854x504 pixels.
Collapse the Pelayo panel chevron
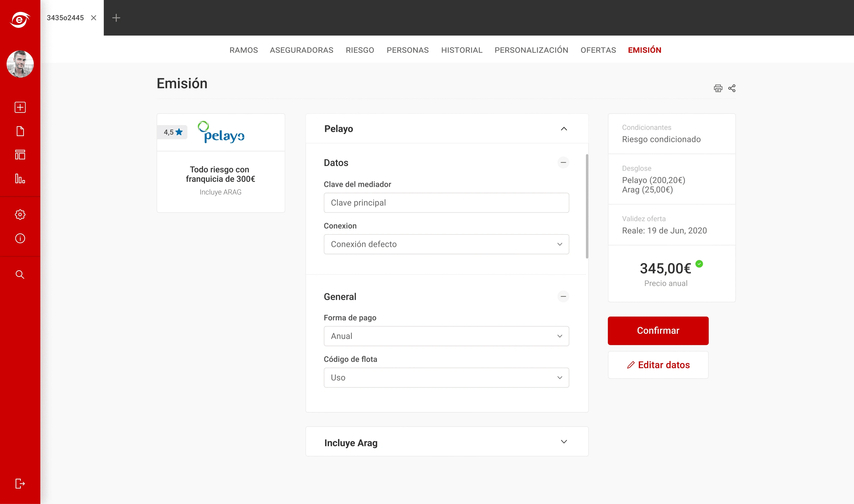(564, 129)
